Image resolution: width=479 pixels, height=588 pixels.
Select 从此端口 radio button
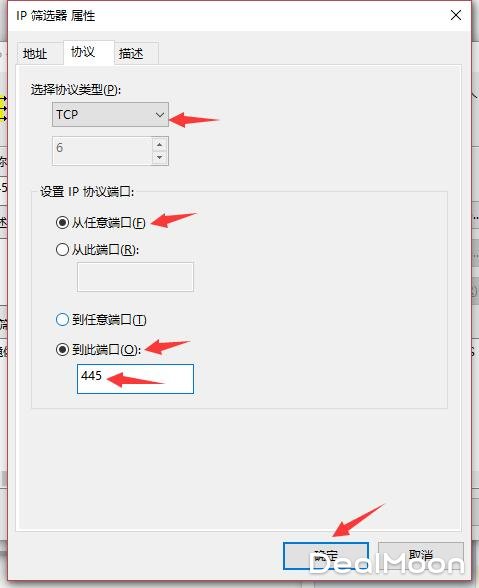(x=62, y=250)
